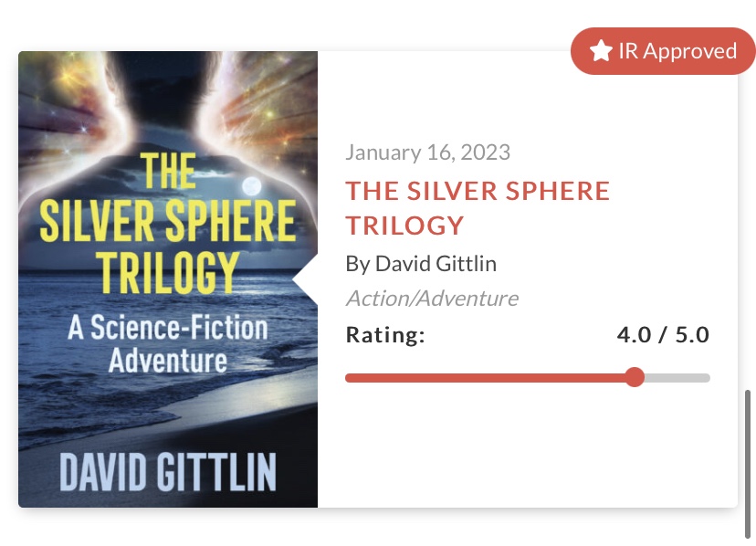Screen dimensions: 756x546
Task: Click the gray unfilled end of rating bar
Action: point(680,377)
